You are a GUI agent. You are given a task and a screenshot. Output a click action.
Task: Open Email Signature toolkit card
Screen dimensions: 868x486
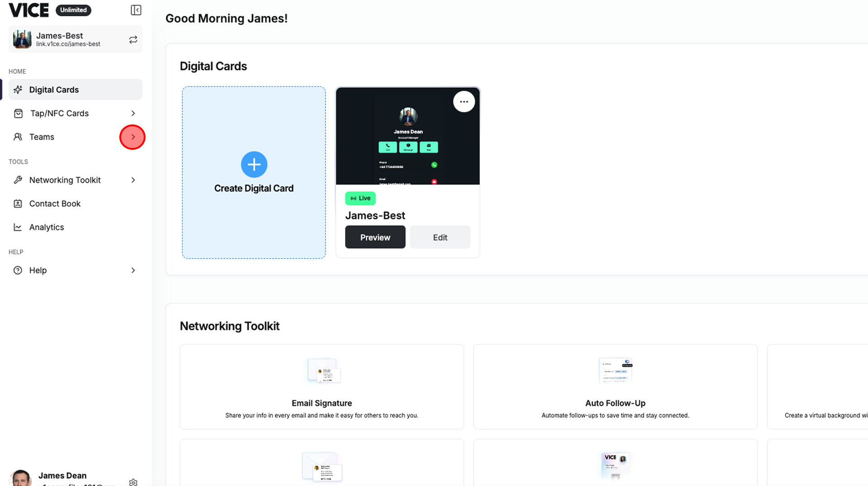(322, 387)
